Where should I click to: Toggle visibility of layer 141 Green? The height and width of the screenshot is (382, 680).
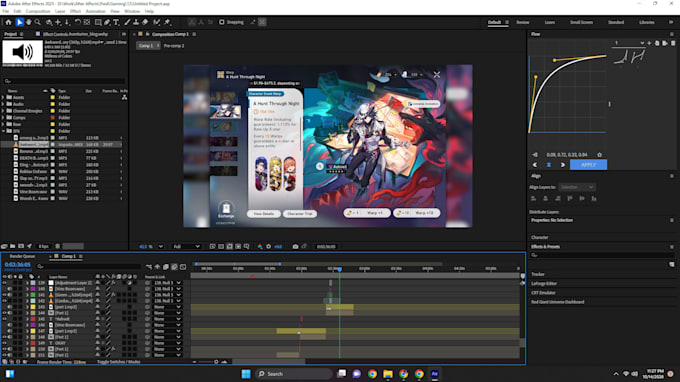pos(4,295)
